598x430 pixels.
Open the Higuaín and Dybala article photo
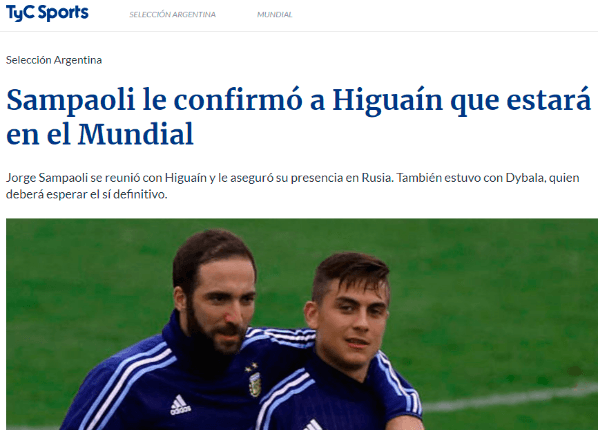tap(302, 324)
